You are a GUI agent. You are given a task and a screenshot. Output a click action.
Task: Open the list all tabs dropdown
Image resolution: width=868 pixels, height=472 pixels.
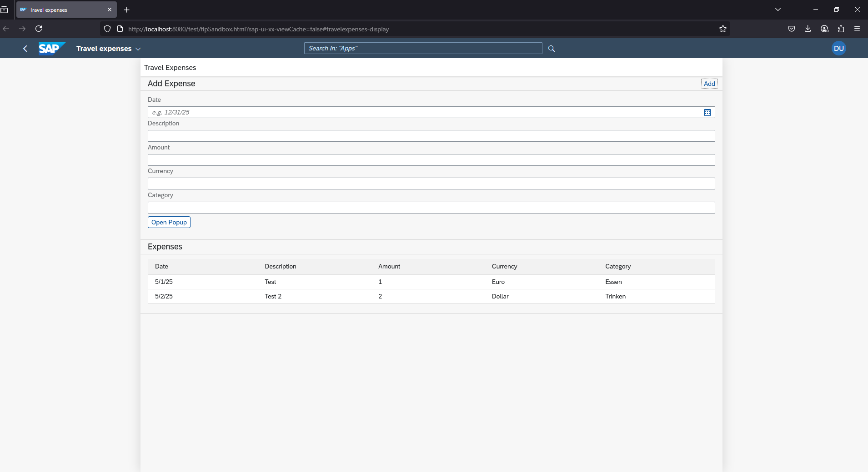[778, 10]
